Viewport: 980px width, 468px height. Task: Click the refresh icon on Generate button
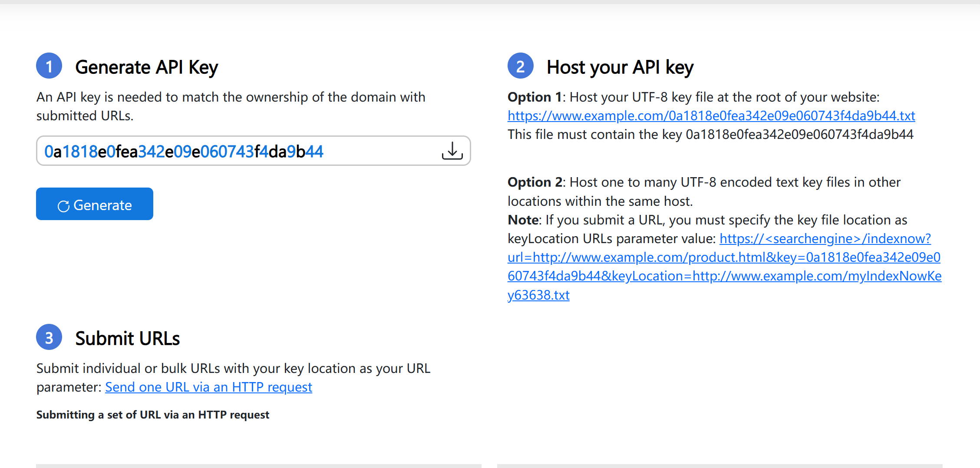(x=63, y=206)
